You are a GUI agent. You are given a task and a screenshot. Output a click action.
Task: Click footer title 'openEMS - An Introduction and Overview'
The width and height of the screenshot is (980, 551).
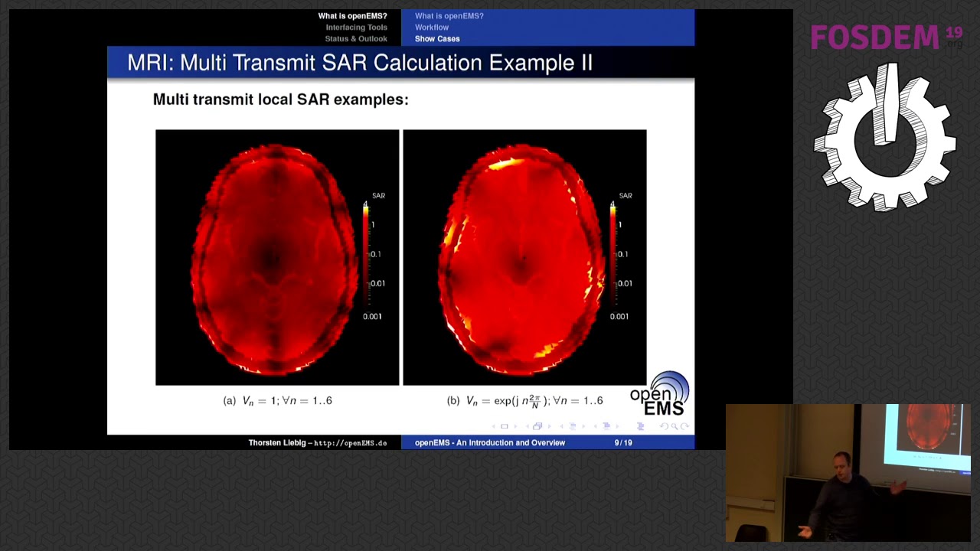click(490, 443)
